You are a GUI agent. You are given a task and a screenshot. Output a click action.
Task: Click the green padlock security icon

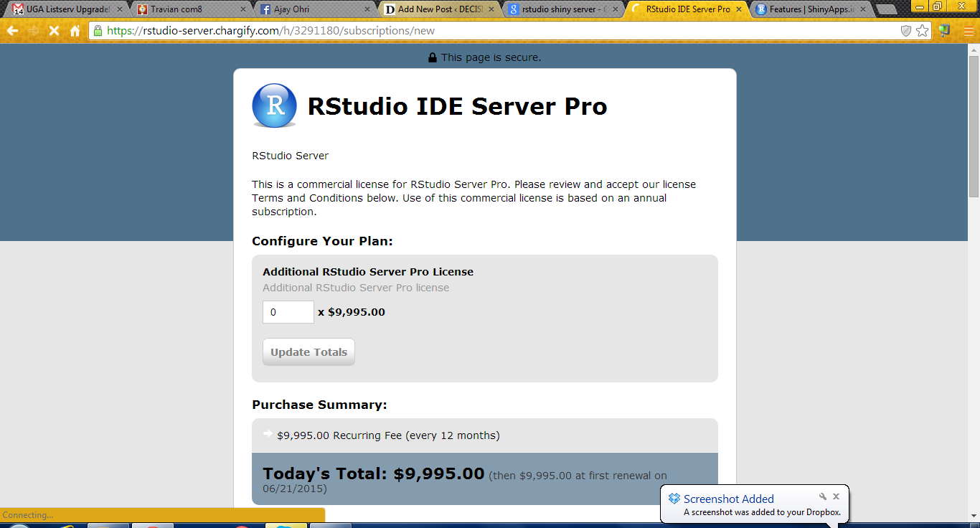pos(98,31)
